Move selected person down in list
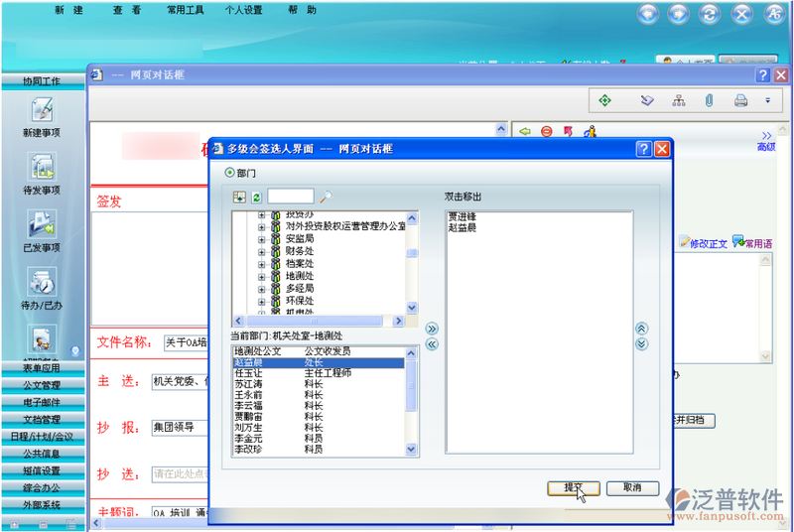 [x=641, y=344]
